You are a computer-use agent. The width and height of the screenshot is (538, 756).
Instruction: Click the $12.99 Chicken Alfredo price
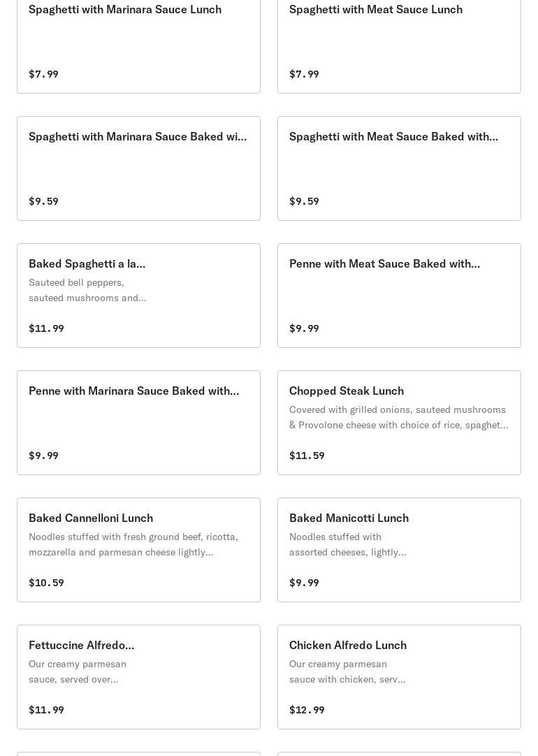pyautogui.click(x=307, y=710)
